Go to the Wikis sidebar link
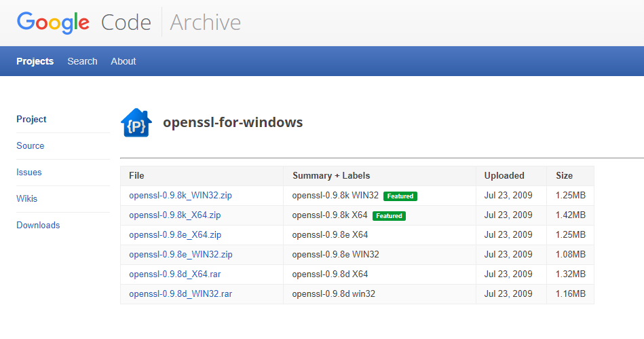This screenshot has width=644, height=339. pyautogui.click(x=26, y=198)
